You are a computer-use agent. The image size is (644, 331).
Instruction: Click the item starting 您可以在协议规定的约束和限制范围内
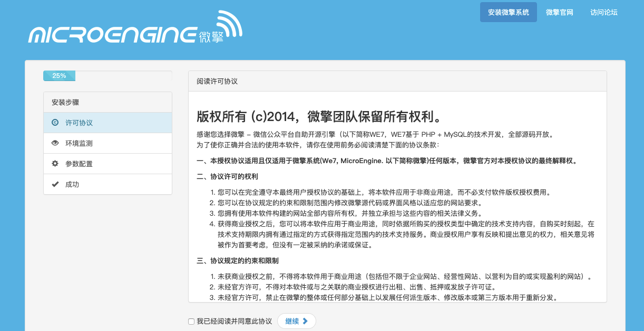[x=350, y=203]
